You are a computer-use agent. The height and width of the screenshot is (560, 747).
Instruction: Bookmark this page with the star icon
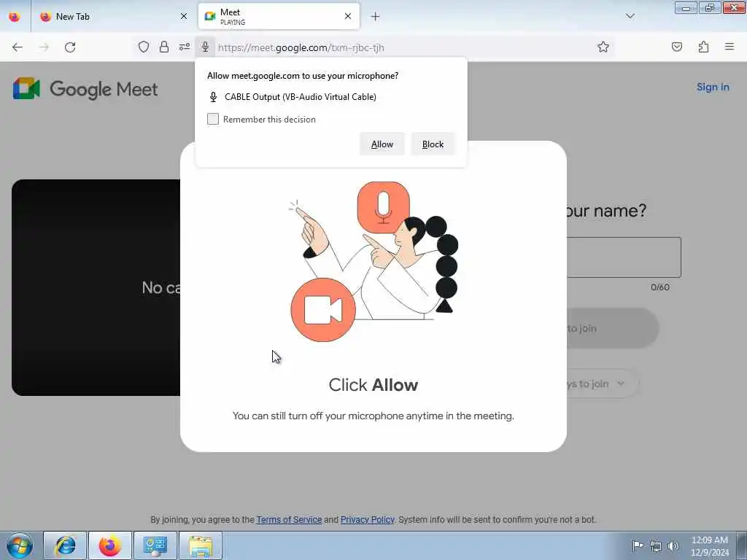coord(603,47)
